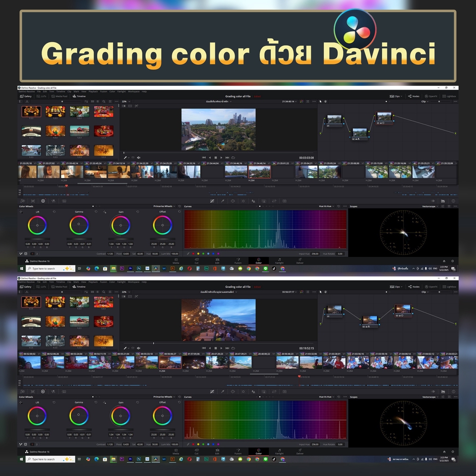Select clip 33 thumbnail in upper Resolve window

(259, 172)
